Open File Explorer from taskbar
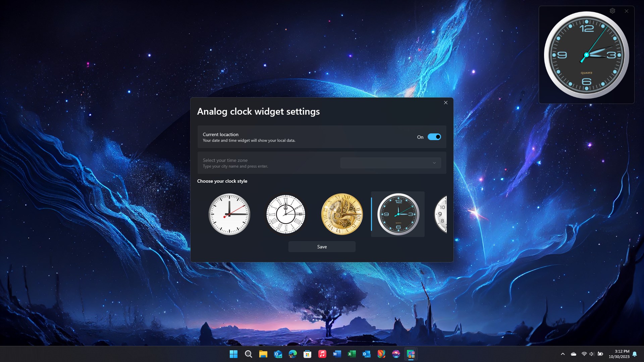The height and width of the screenshot is (362, 644). point(263,354)
